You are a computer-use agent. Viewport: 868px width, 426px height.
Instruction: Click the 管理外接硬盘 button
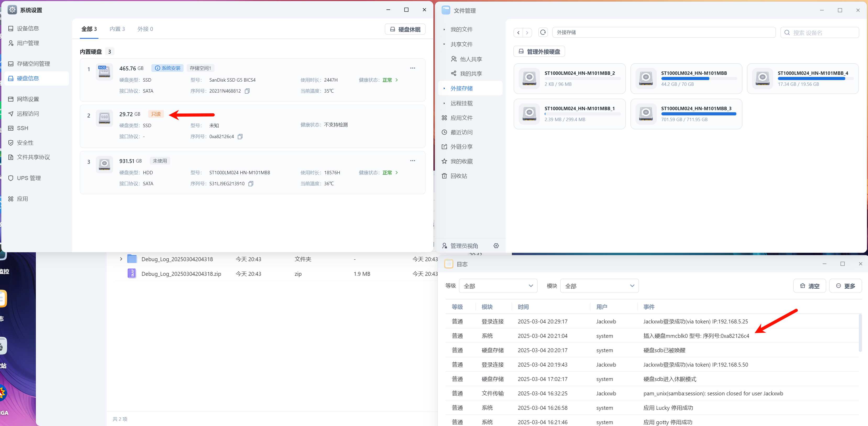pos(539,52)
